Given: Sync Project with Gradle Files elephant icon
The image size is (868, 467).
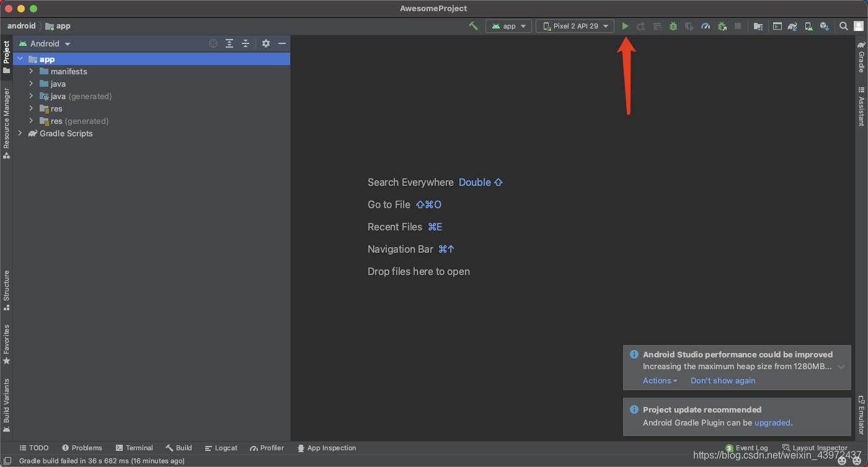Looking at the screenshot, I should (792, 26).
